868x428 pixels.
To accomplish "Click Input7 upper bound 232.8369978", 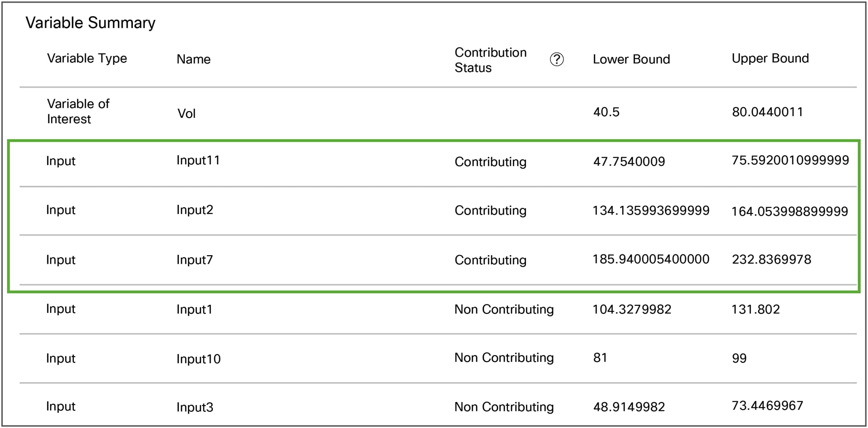I will [771, 259].
